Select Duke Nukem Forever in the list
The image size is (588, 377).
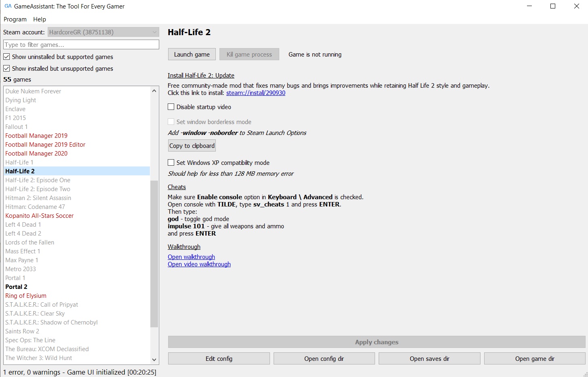tap(77, 91)
